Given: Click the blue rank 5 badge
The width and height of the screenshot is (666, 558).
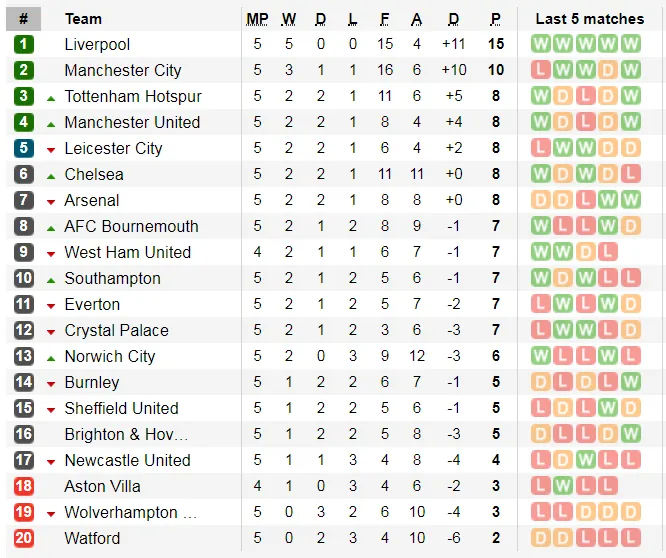Looking at the screenshot, I should pyautogui.click(x=24, y=148).
